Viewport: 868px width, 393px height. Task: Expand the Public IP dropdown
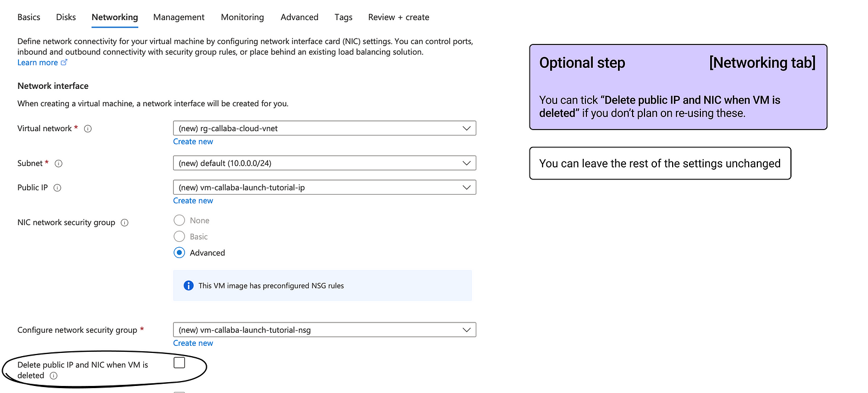click(324, 188)
